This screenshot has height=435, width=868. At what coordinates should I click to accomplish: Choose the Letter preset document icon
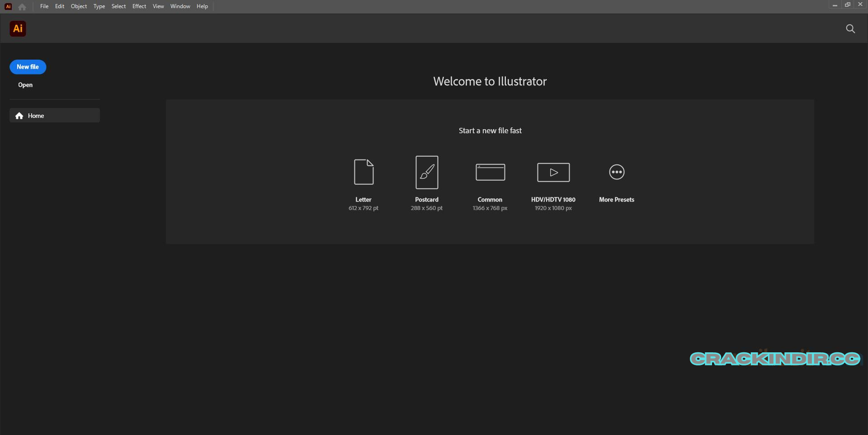tap(363, 172)
